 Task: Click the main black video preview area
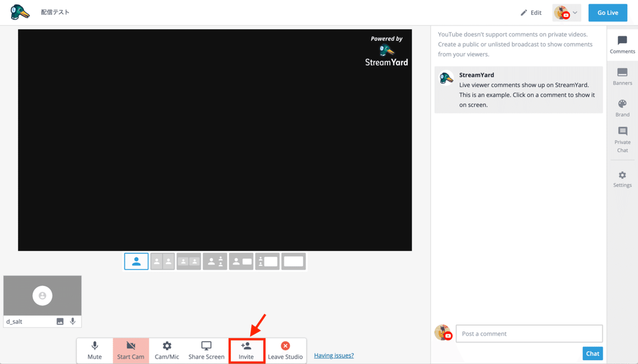click(215, 140)
